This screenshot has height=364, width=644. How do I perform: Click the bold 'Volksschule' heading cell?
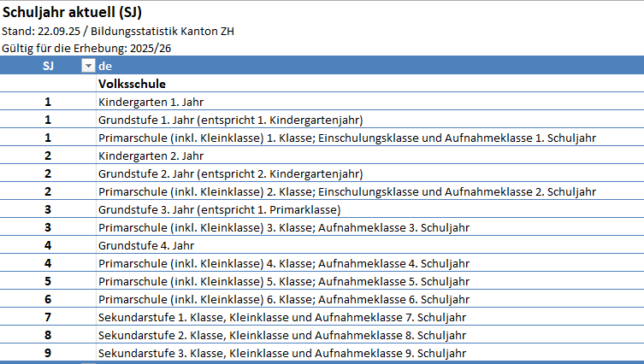pos(132,84)
